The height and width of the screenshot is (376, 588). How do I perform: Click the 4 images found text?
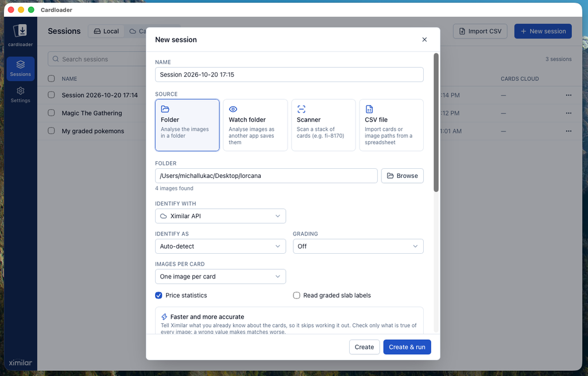174,188
